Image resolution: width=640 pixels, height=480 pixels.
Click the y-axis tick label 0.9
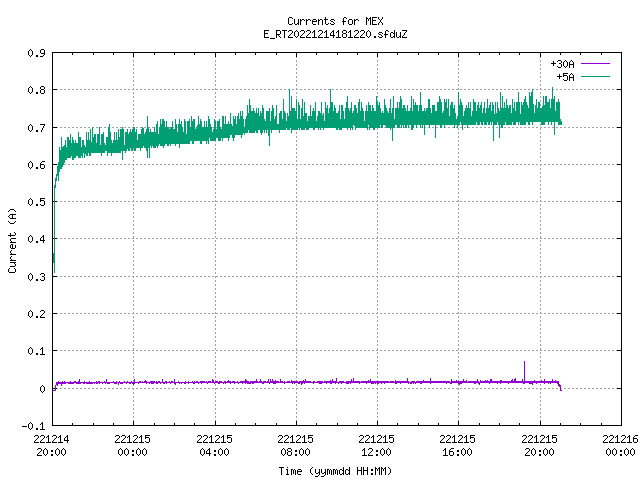37,53
